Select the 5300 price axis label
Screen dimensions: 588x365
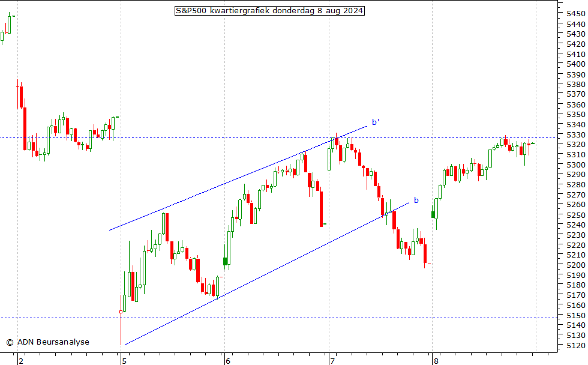pos(575,164)
